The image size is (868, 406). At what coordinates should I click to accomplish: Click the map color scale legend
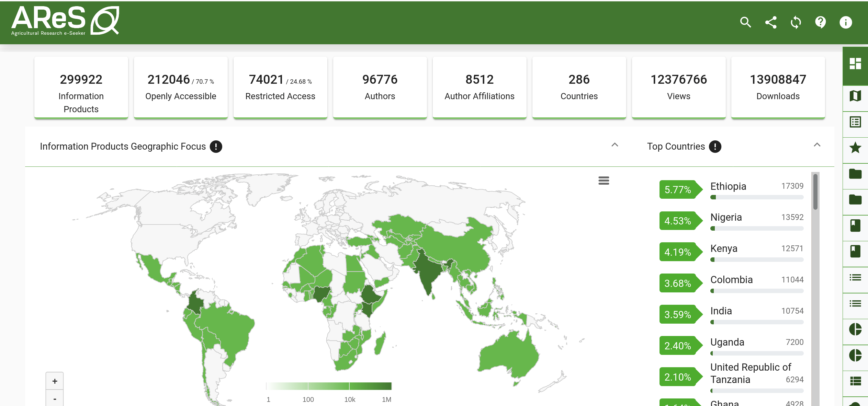329,386
